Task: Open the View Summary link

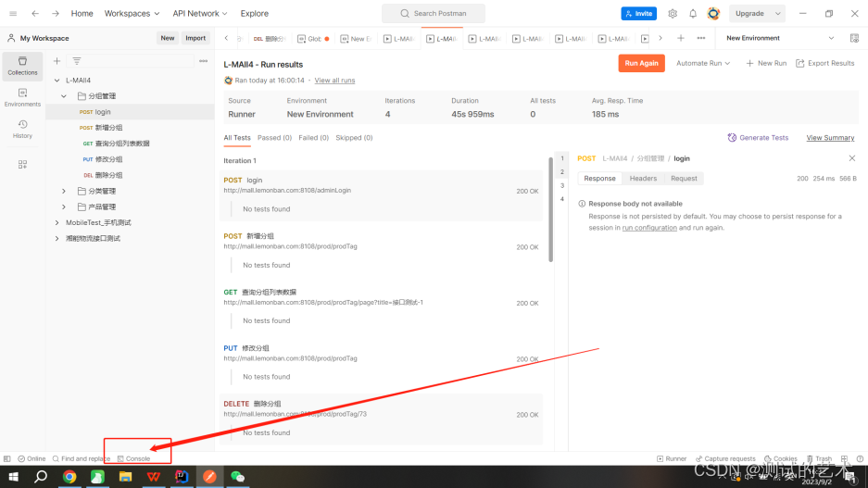Action: [830, 138]
